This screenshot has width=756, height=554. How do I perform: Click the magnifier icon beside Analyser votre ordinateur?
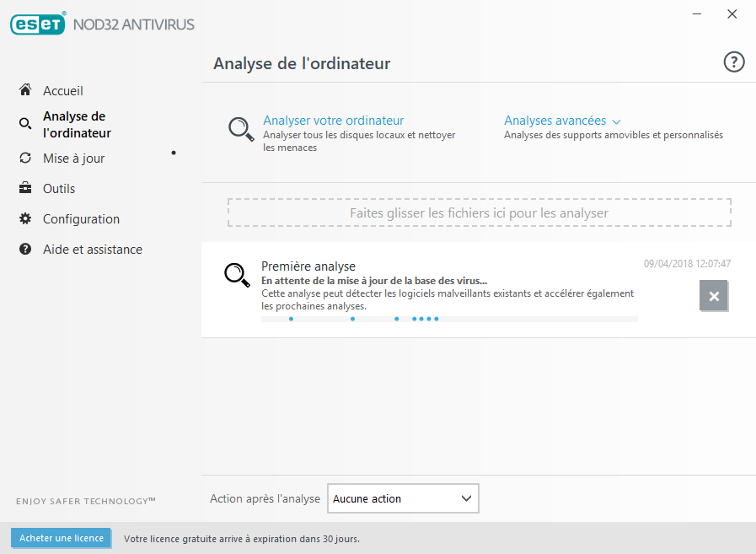[x=241, y=128]
